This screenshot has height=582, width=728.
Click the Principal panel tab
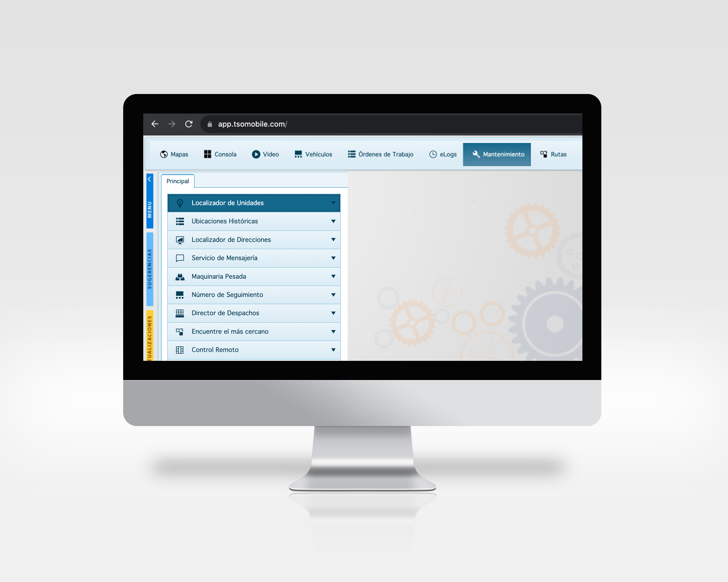coord(177,181)
